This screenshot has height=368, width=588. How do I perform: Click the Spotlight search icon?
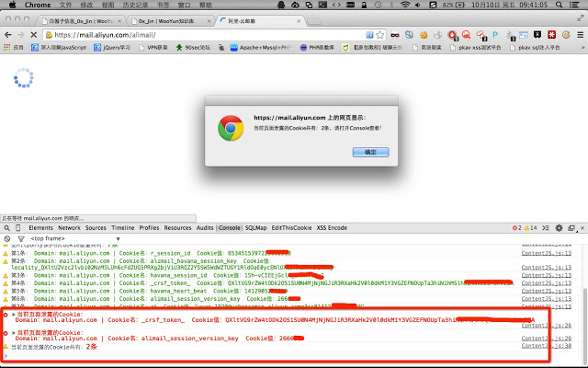[x=559, y=5]
